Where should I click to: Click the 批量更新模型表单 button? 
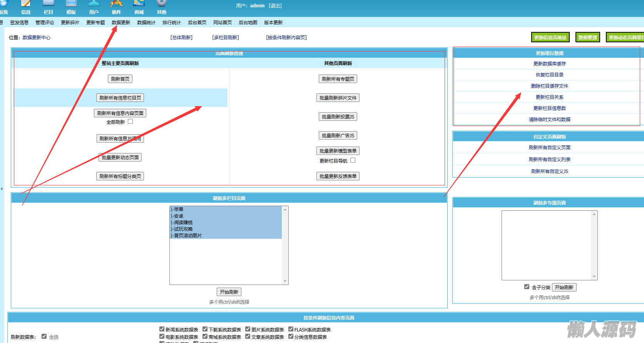[338, 151]
